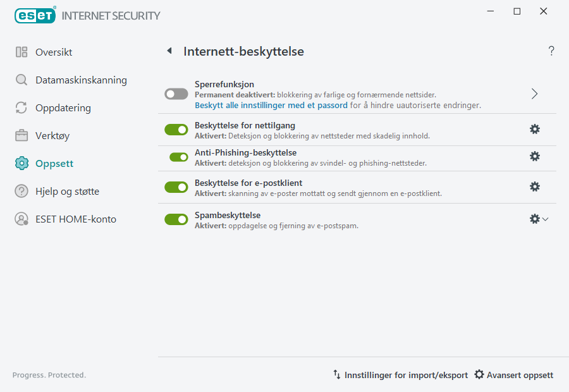Enable the Sperrefunksjon toggle

[x=176, y=93]
